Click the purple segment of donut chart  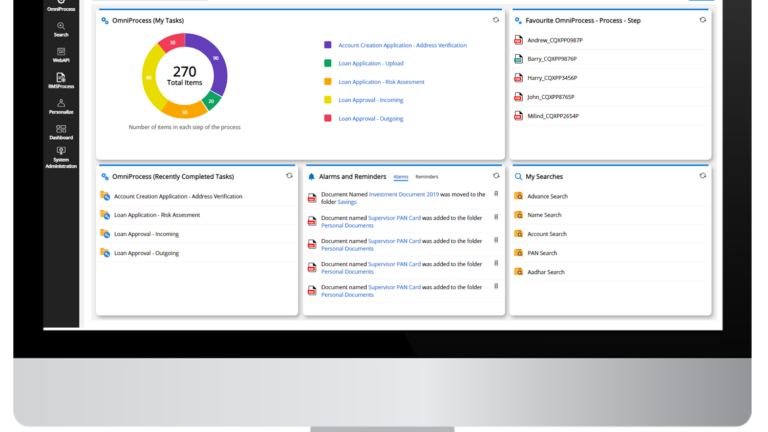pos(217,65)
